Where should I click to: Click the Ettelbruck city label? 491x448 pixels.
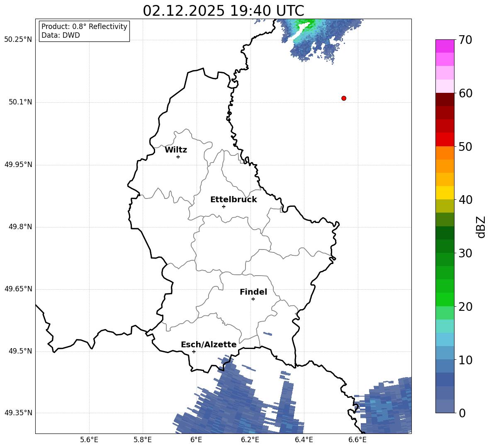(x=233, y=200)
